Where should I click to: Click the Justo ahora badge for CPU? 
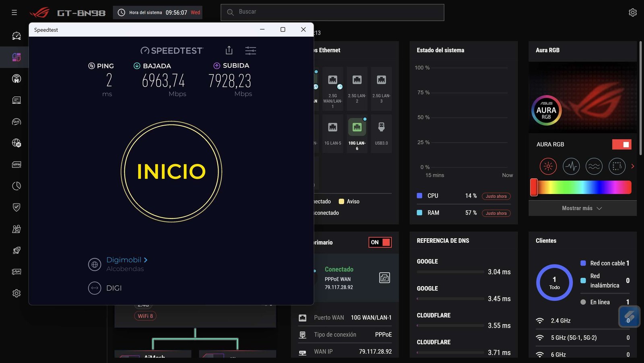[496, 196]
